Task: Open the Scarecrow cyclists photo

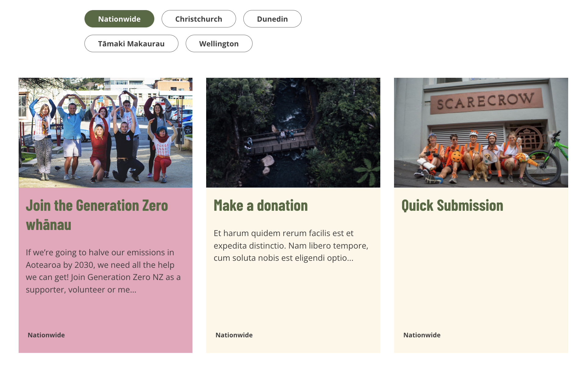Action: click(481, 133)
